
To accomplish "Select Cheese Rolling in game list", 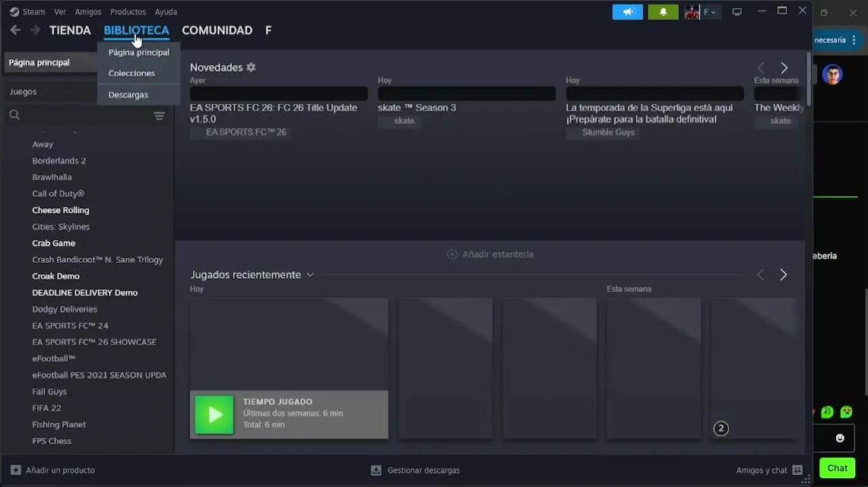I will click(61, 210).
